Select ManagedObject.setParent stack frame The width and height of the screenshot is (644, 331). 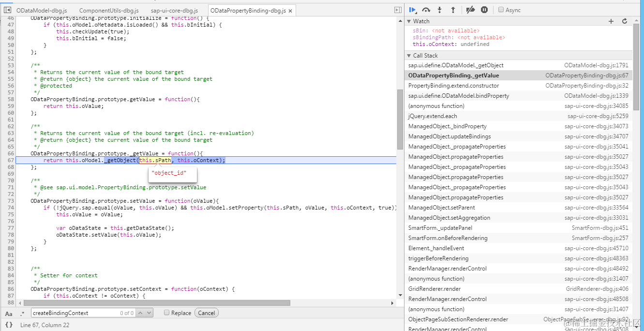tap(518, 208)
